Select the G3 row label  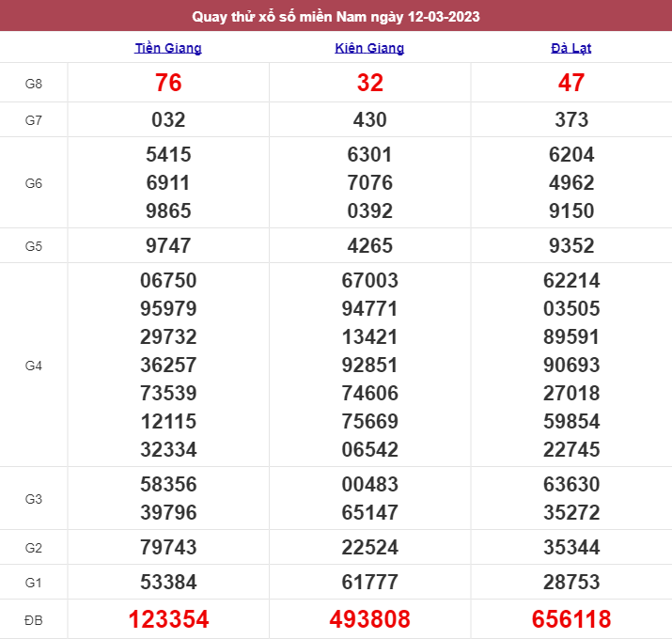click(34, 499)
